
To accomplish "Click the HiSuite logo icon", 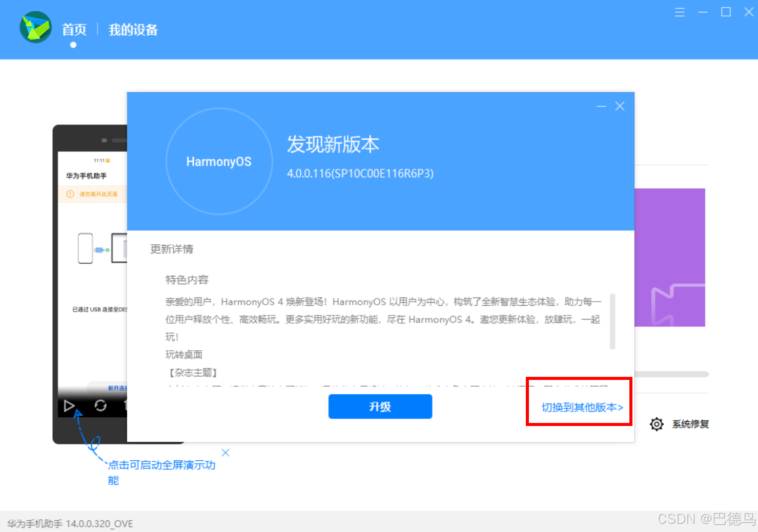I will tap(35, 27).
